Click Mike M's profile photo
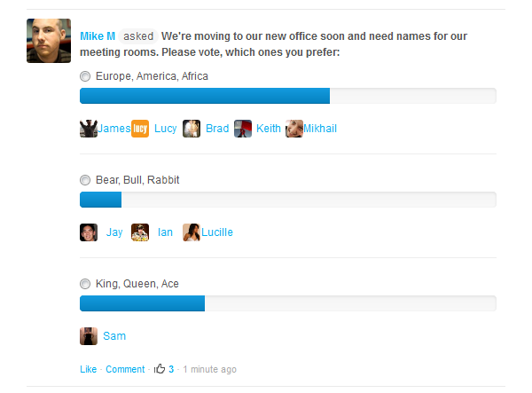 [x=49, y=41]
